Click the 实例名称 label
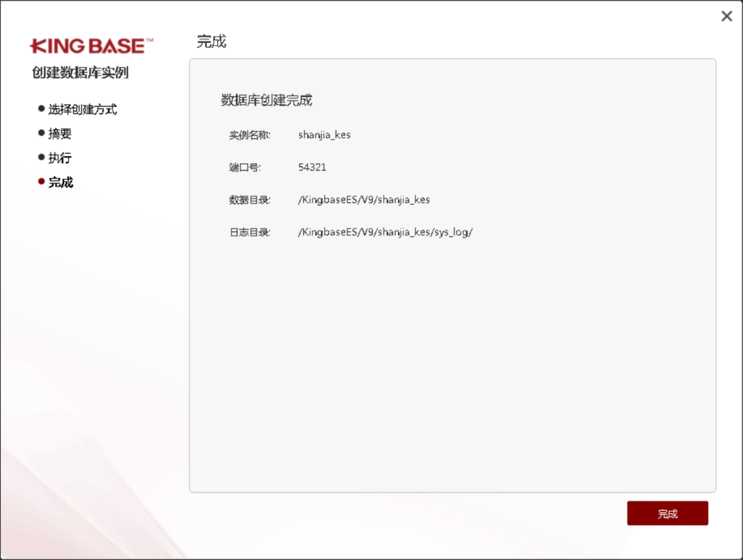 [x=250, y=136]
